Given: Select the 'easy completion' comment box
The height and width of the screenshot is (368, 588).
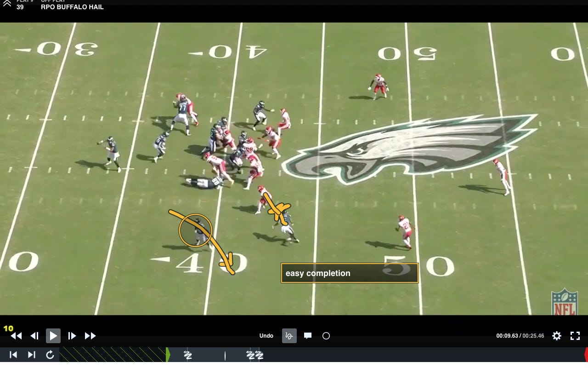Looking at the screenshot, I should (x=350, y=273).
